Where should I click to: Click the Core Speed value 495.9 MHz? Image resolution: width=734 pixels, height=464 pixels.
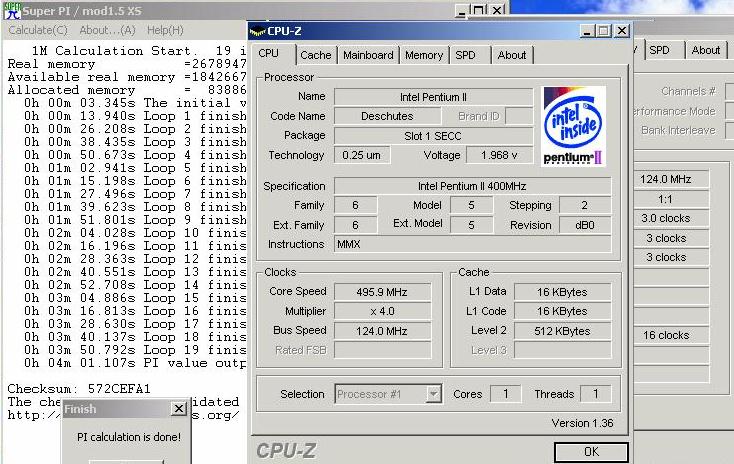(x=382, y=292)
